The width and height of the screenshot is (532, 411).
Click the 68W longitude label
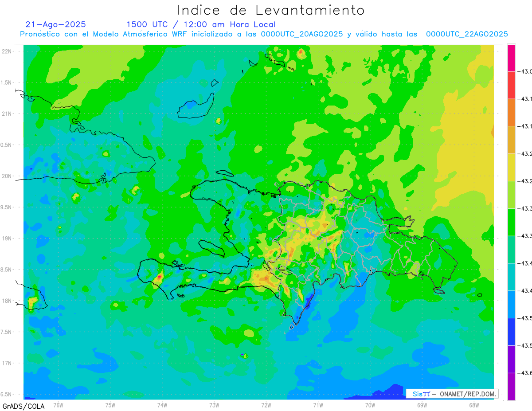point(474,405)
